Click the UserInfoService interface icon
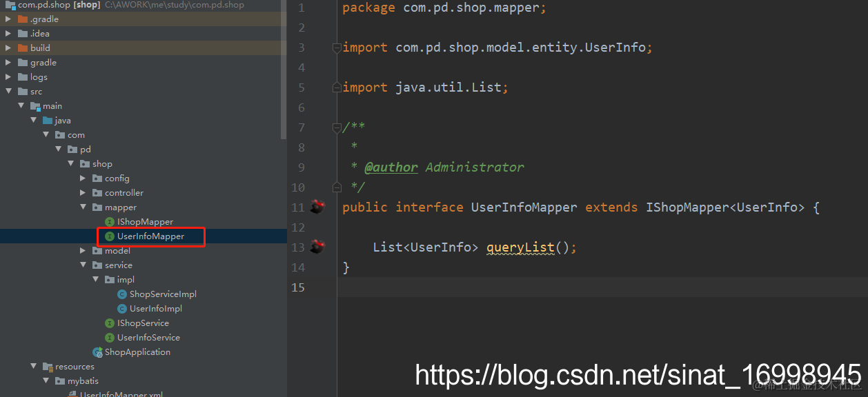 coord(110,338)
